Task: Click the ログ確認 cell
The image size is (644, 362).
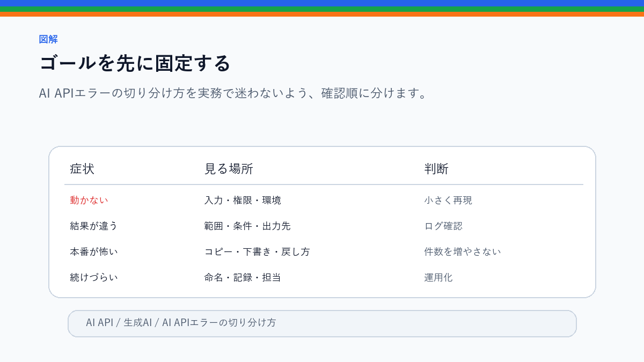Action: point(443,226)
